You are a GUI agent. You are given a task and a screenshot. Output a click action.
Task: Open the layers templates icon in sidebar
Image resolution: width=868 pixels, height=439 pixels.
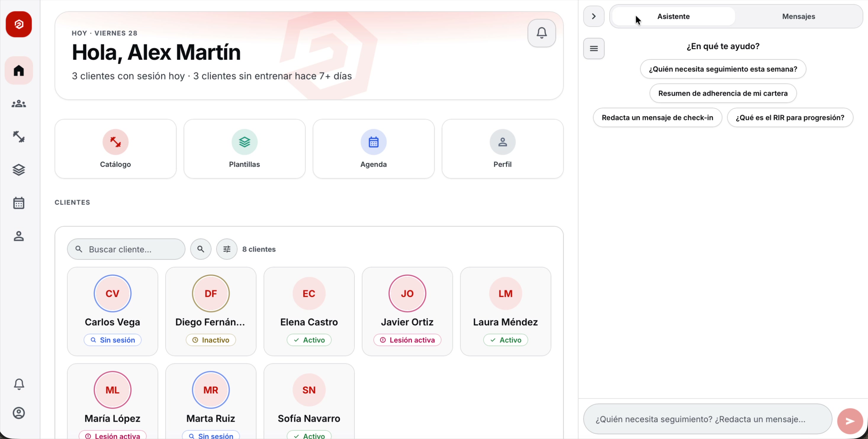pos(19,170)
